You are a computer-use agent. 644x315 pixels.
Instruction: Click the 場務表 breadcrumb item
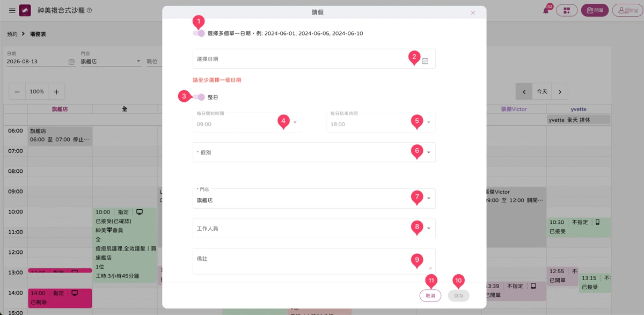[x=38, y=34]
